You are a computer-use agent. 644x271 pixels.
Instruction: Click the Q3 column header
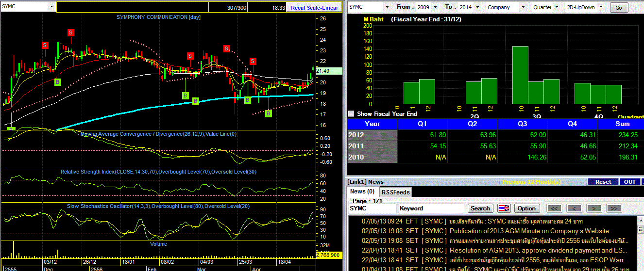522,124
